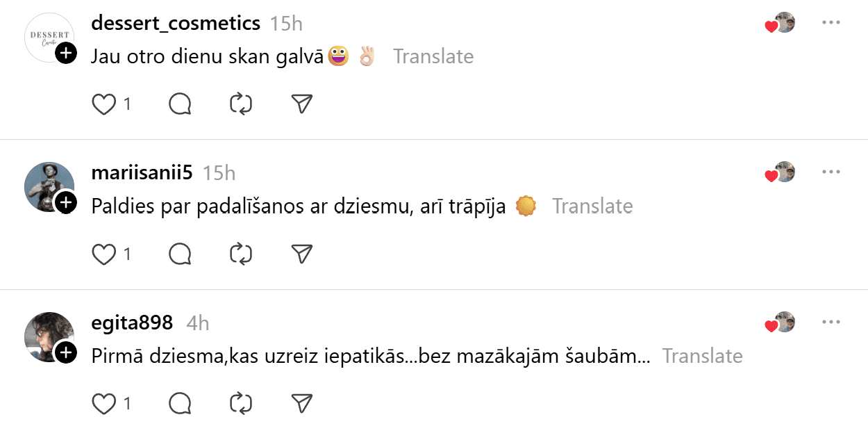Translate the dessert_cosmetics comment
868x424 pixels.
(x=433, y=56)
